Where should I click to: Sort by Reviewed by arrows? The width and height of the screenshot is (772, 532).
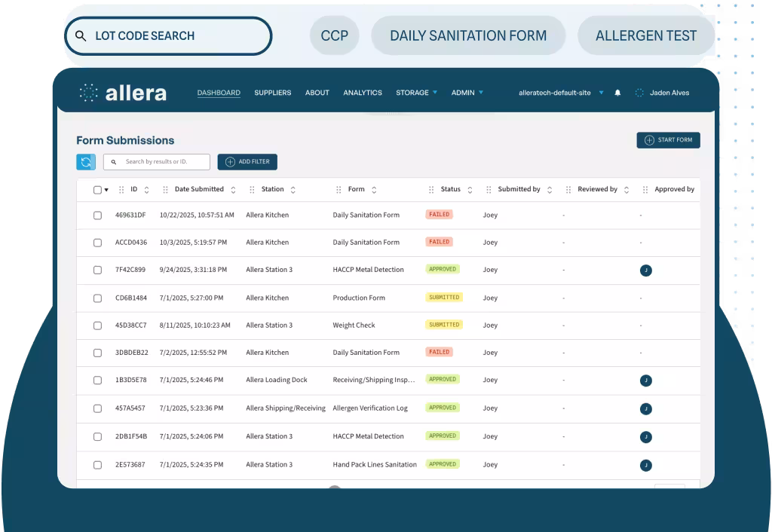(626, 190)
